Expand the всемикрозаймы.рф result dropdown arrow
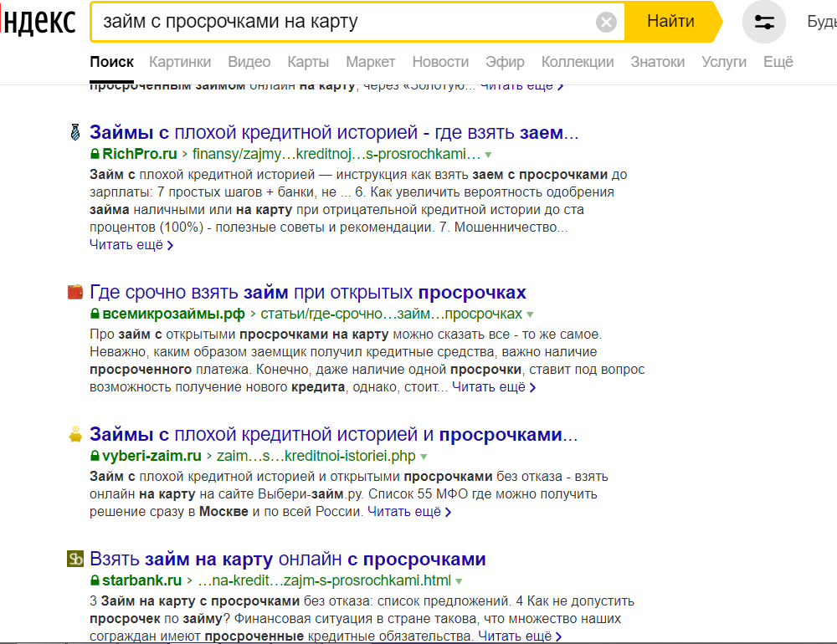Screen dimensions: 837x644 pyautogui.click(x=530, y=314)
